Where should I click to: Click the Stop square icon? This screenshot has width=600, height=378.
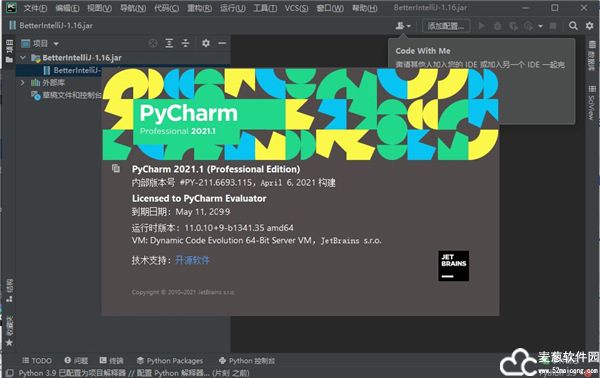tap(553, 26)
